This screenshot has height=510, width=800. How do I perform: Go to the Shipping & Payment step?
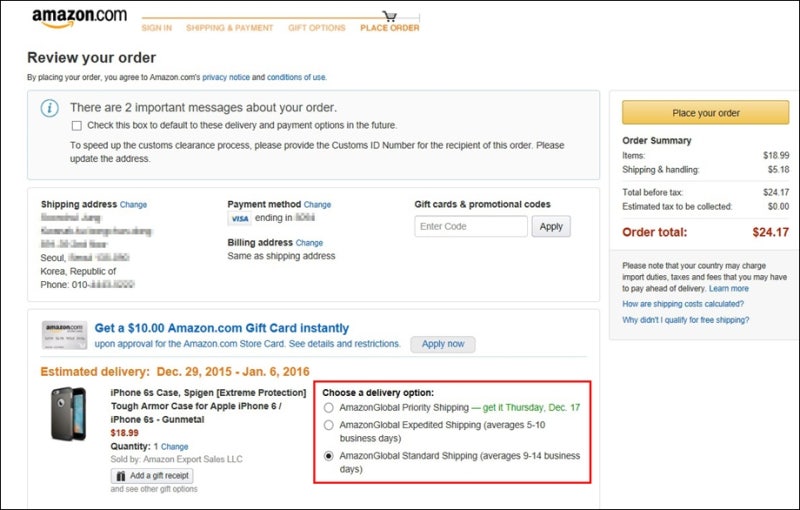230,28
